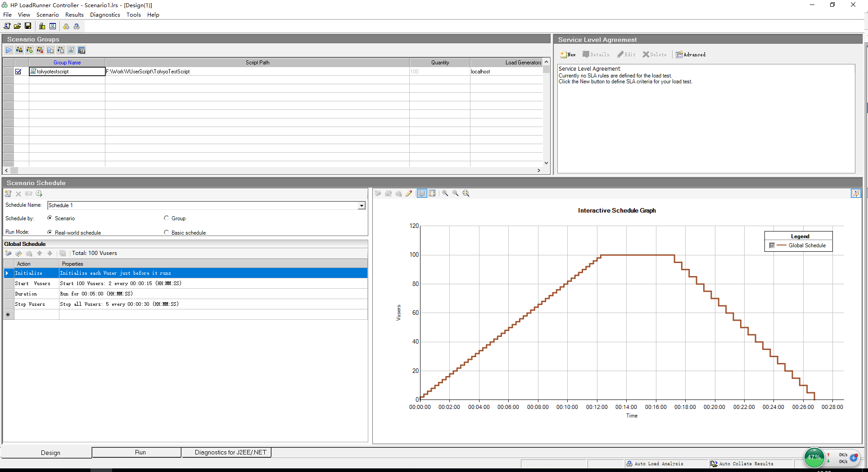Image resolution: width=868 pixels, height=472 pixels.
Task: Open the View menu
Action: click(24, 14)
